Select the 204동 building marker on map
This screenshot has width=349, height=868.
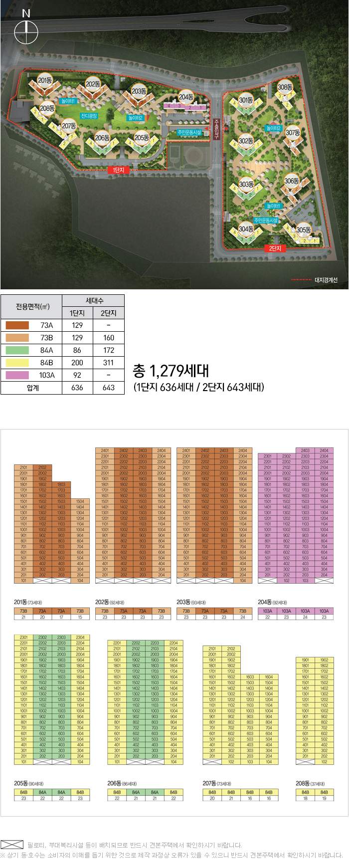click(186, 97)
